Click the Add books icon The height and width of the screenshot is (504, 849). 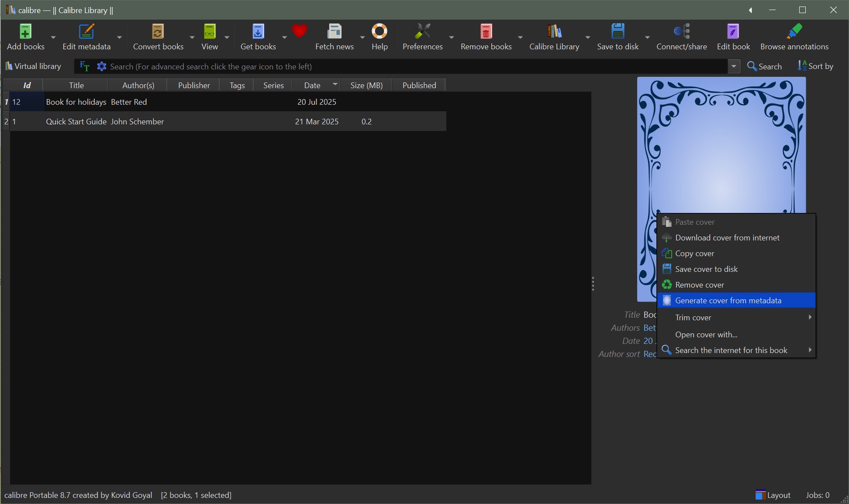[x=25, y=32]
